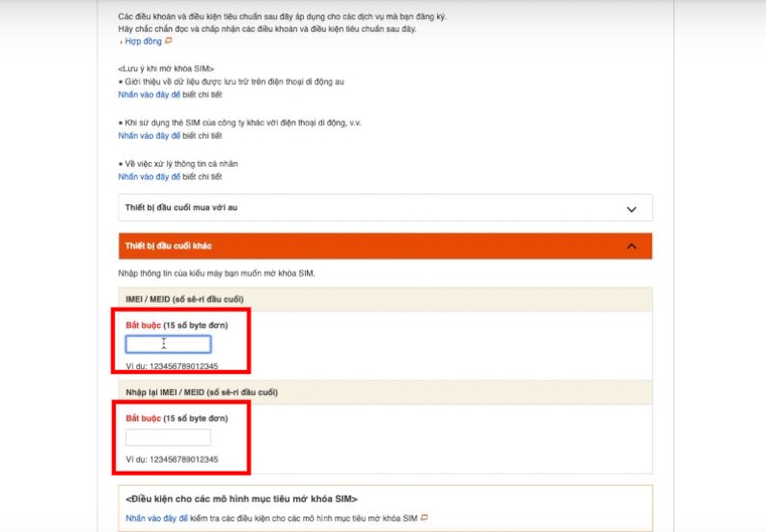Click first 'Ví dụ: 123456789012345' example text

coord(172,366)
